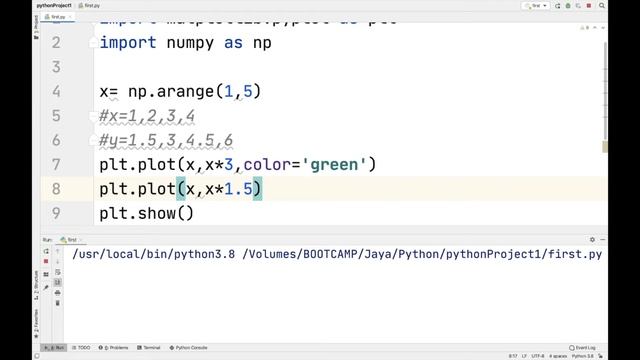Viewport: 640px width, 360px height.
Task: Click the up-the-stack-trace arrow in the Run panel
Action: tap(58, 251)
